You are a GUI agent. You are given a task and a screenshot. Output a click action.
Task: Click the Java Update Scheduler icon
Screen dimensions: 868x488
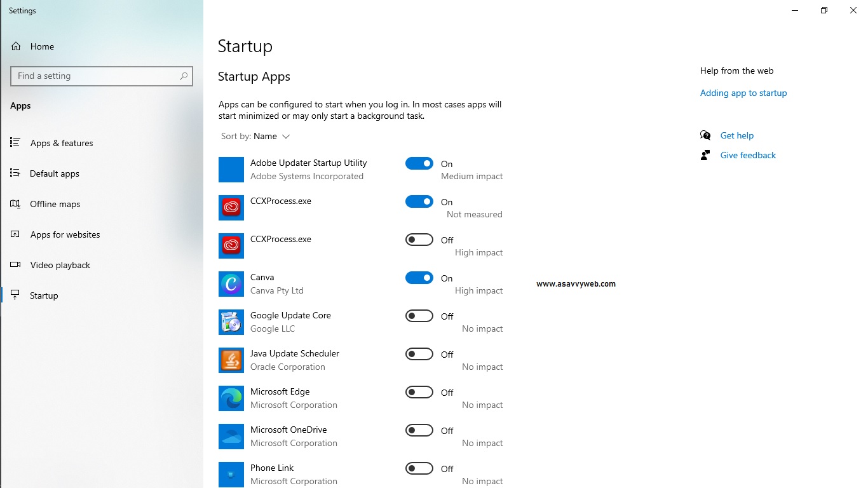tap(231, 360)
